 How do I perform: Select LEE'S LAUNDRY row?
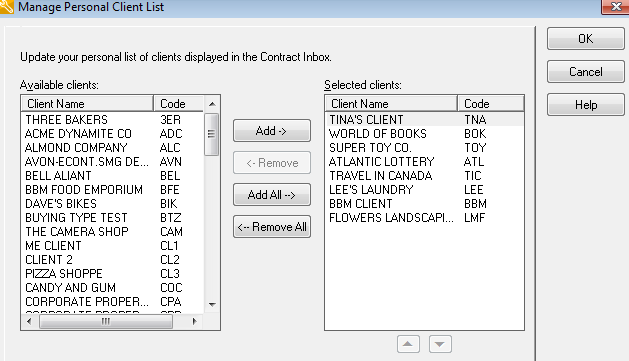[x=424, y=190]
